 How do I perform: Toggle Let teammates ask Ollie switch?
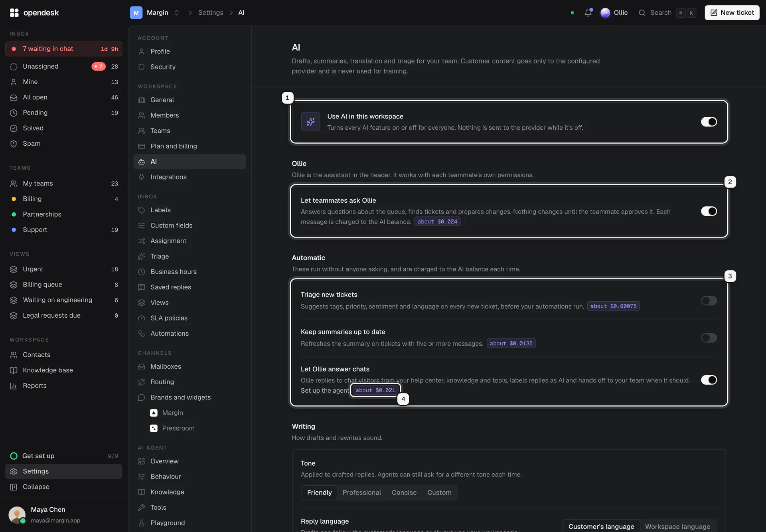pos(709,211)
